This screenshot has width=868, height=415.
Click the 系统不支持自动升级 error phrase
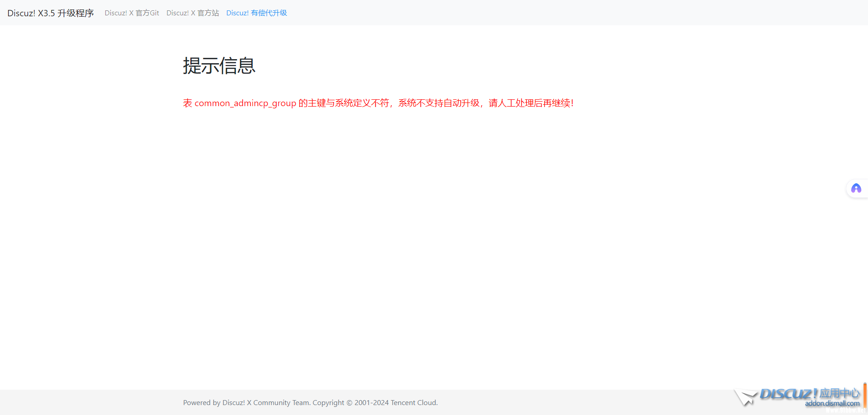439,103
